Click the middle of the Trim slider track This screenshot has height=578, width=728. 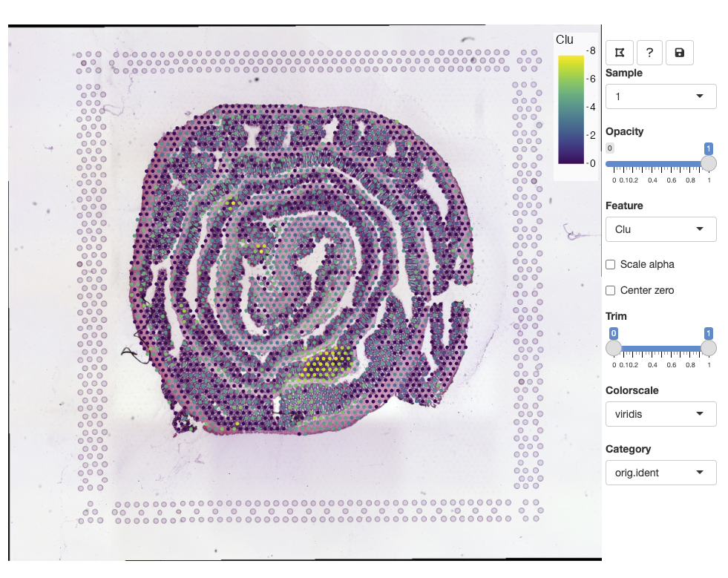(x=660, y=348)
